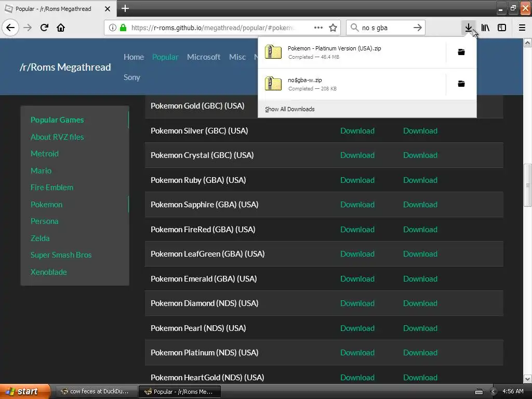Open page actions three-dots menu

318,28
